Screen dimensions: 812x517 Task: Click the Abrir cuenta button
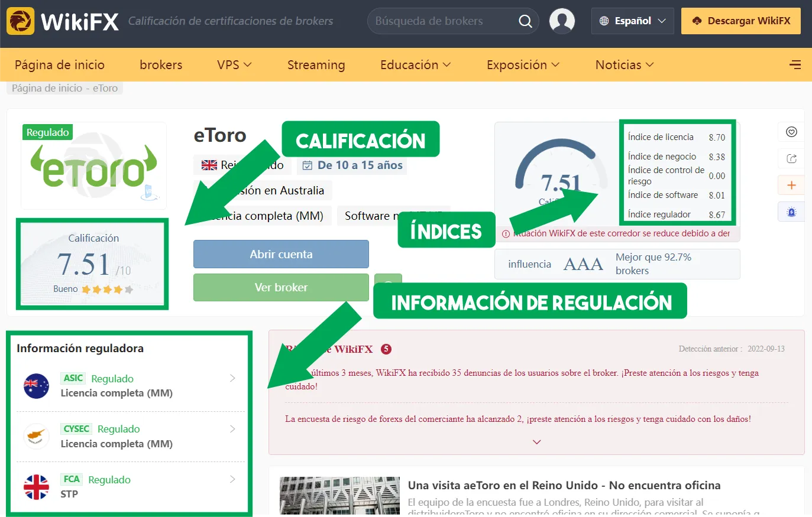click(281, 254)
